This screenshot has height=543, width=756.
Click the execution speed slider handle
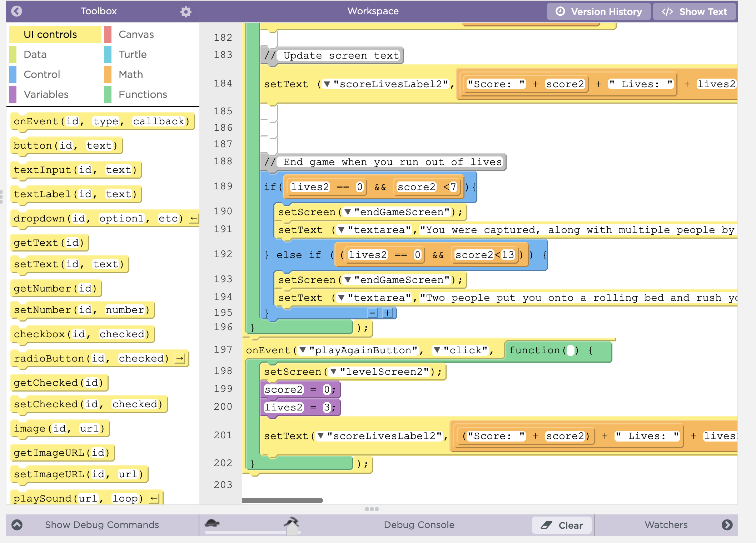point(292,530)
